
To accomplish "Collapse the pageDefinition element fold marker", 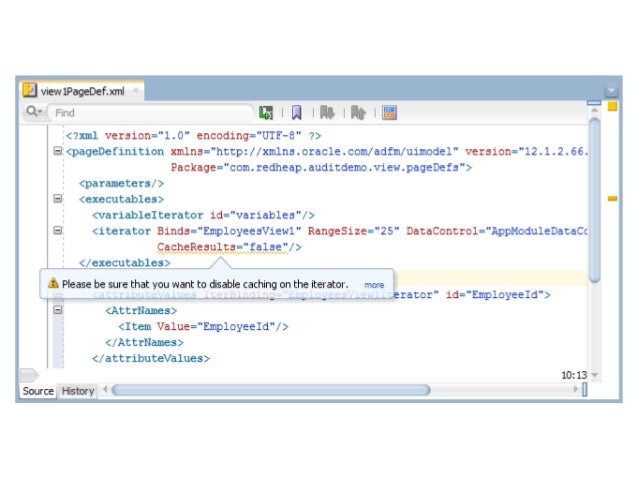I will 58,151.
